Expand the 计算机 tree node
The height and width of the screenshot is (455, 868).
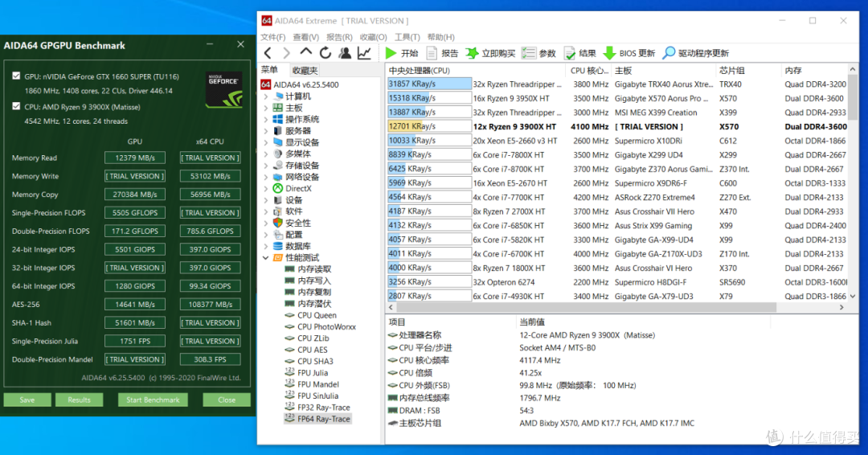point(266,96)
